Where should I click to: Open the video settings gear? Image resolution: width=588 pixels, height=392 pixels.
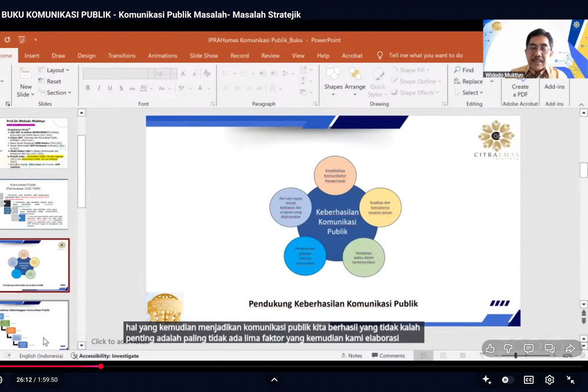(549, 380)
